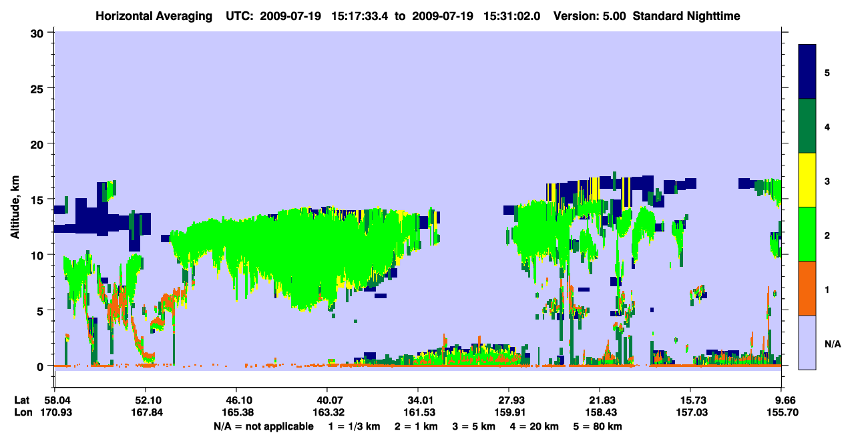
Task: Click the lavender N/A color bar segment
Action: (807, 342)
